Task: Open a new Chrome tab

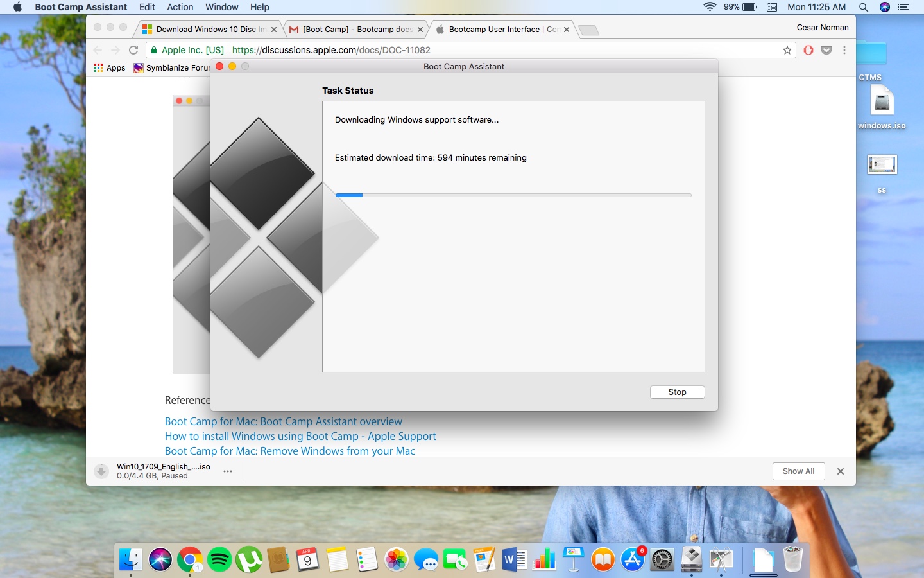Action: pos(588,30)
